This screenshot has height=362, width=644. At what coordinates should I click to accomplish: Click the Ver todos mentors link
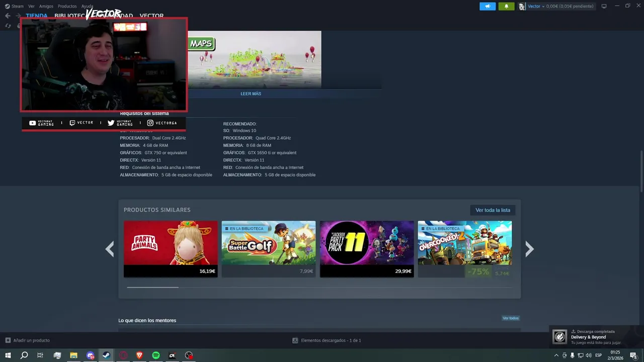[510, 318]
